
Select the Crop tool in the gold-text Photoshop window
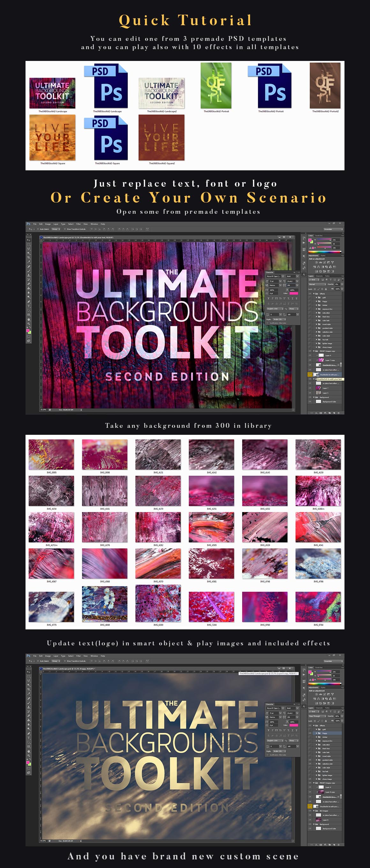tap(29, 689)
